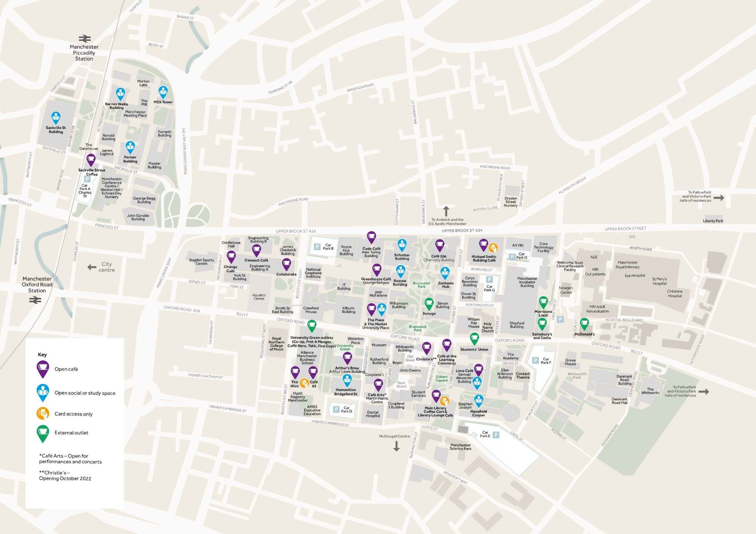The height and width of the screenshot is (534, 756).
Task: Click the Sackville Street Coffee café pin
Action: [91, 160]
